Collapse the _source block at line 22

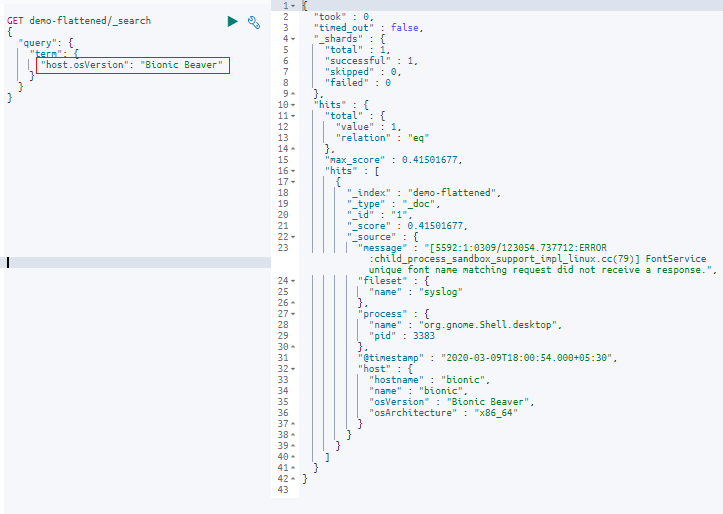tap(293, 236)
